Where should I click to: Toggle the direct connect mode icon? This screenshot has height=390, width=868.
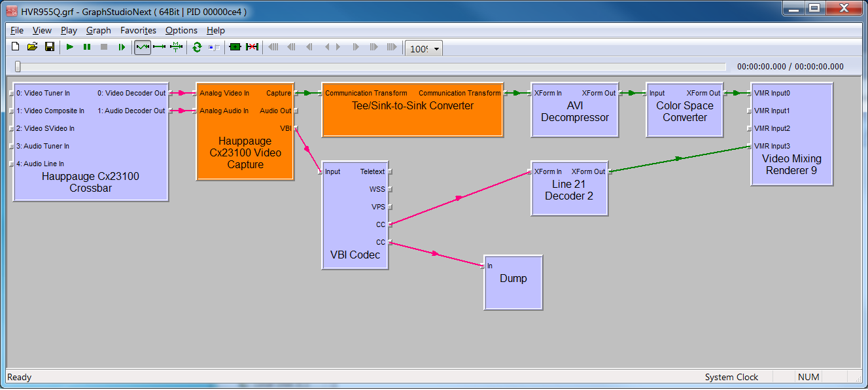143,47
